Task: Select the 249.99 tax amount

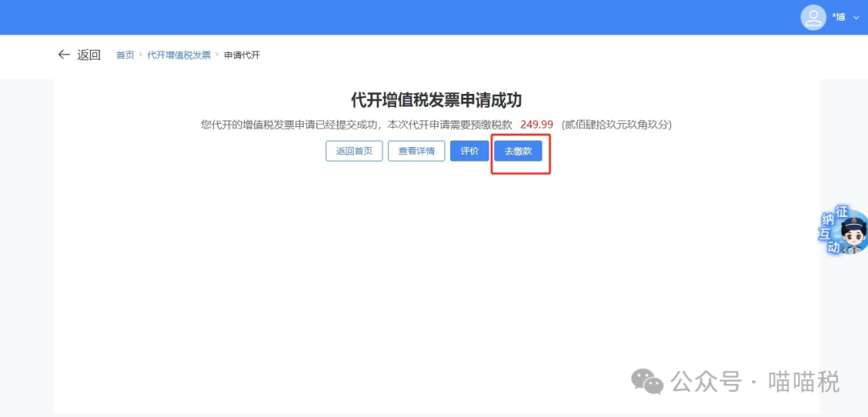Action: click(536, 125)
